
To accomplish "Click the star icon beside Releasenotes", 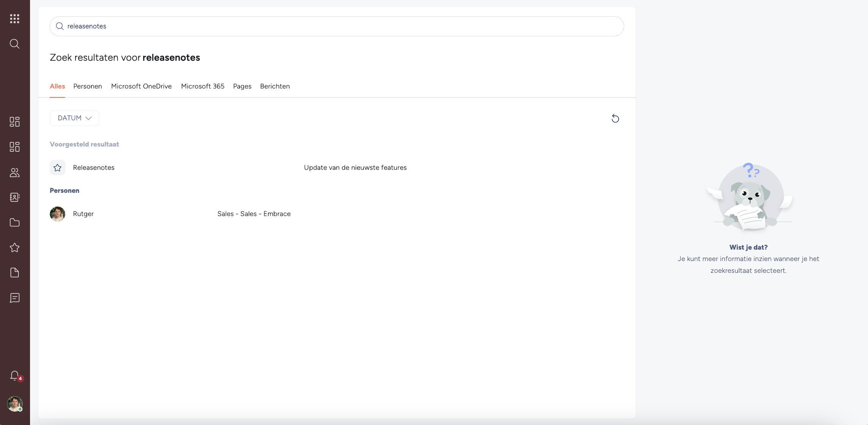I will click(58, 167).
